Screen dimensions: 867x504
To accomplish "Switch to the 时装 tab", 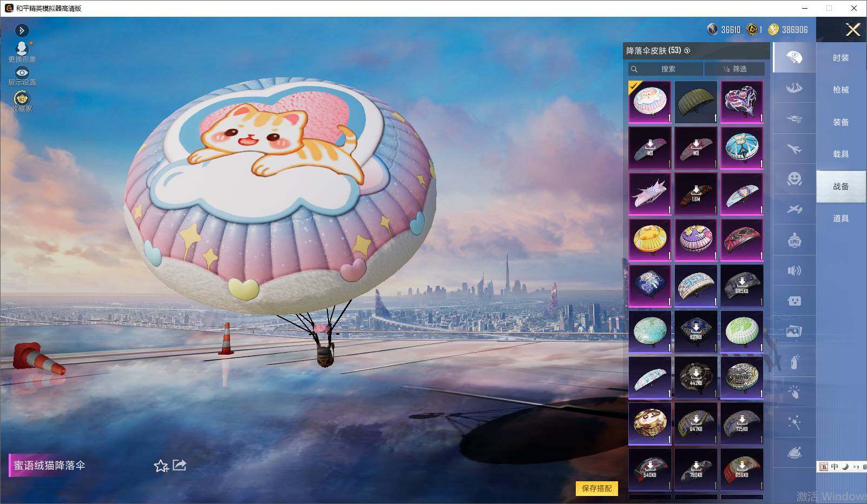I will point(840,58).
